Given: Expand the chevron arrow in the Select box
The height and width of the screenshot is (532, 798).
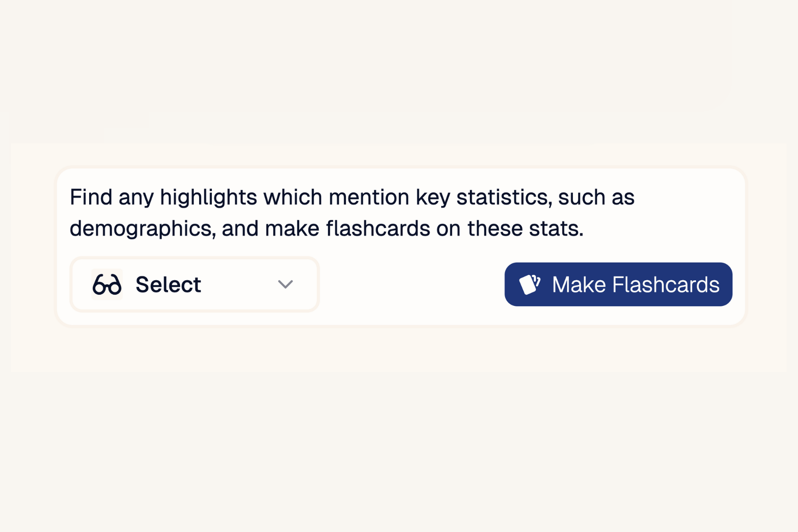Looking at the screenshot, I should point(286,284).
